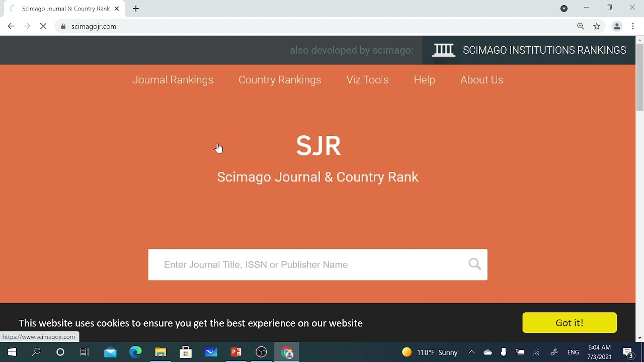Open Mail app from taskbar
Screen dimensions: 644x362
[x=110, y=352]
